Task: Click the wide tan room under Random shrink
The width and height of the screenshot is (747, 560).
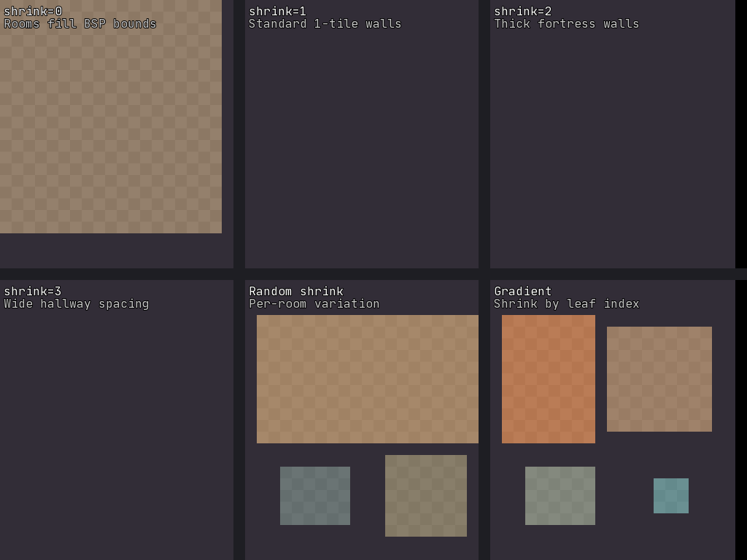Action: (x=368, y=379)
